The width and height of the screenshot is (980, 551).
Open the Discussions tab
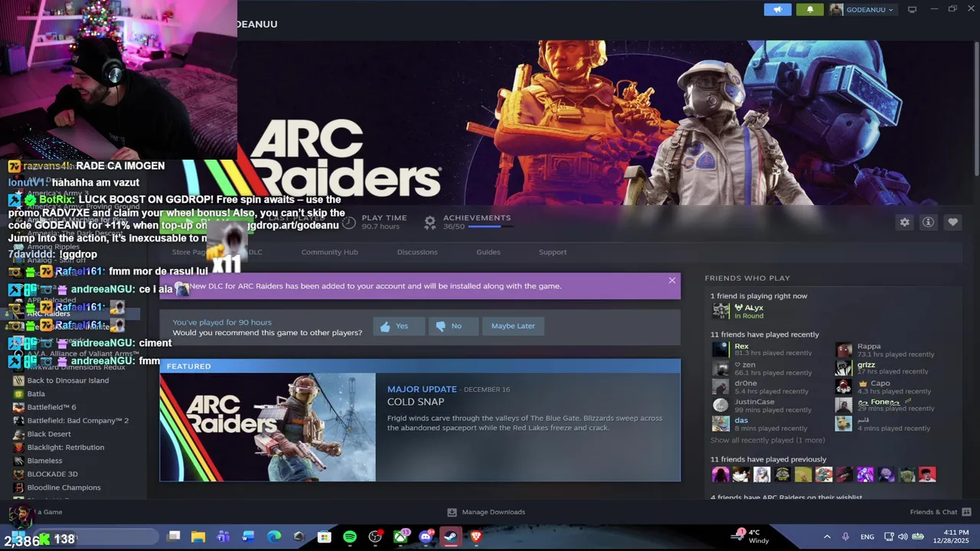[x=417, y=252]
